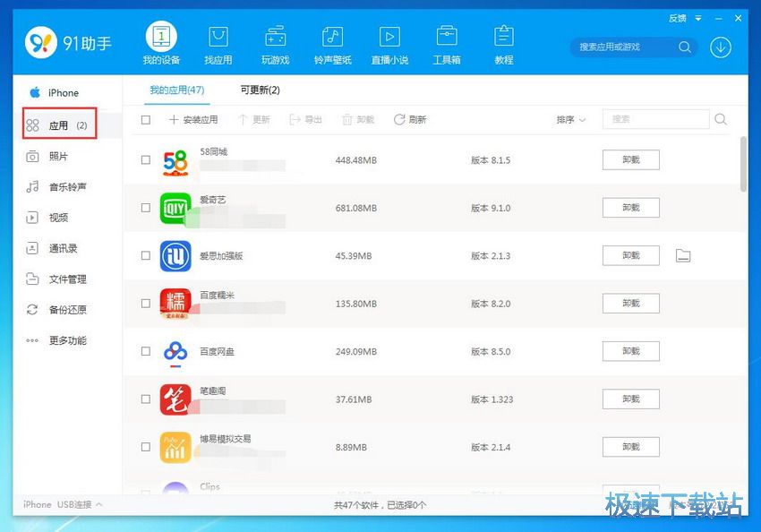Open 铃声壁纸 music note icon
Viewport: 761px width, 532px height.
pyautogui.click(x=332, y=37)
